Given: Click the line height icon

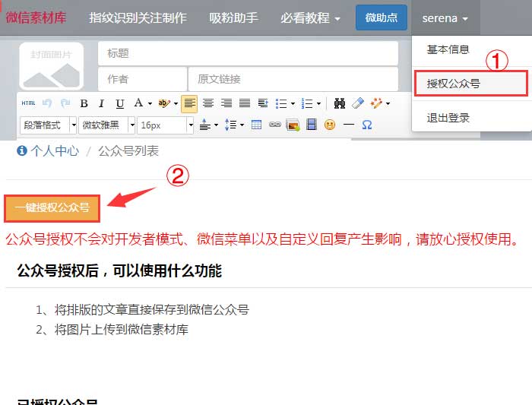Looking at the screenshot, I should (x=231, y=125).
